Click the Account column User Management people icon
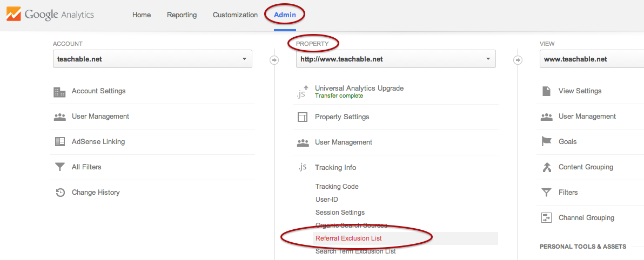The height and width of the screenshot is (260, 644). click(x=60, y=117)
